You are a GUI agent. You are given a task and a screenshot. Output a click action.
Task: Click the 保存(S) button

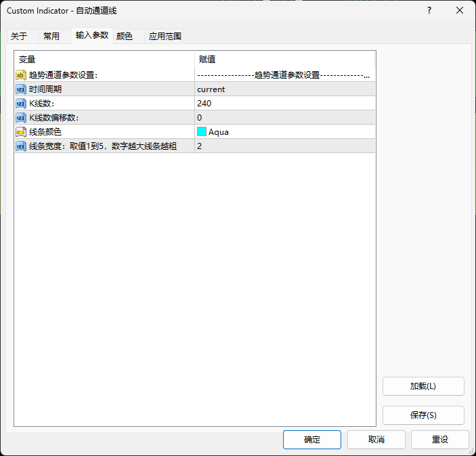[423, 415]
